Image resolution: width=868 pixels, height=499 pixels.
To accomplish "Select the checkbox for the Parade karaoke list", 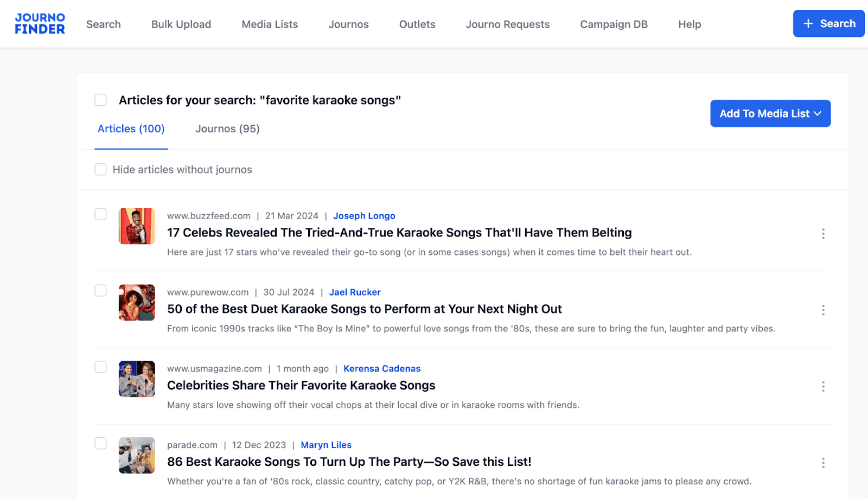I will pos(100,443).
